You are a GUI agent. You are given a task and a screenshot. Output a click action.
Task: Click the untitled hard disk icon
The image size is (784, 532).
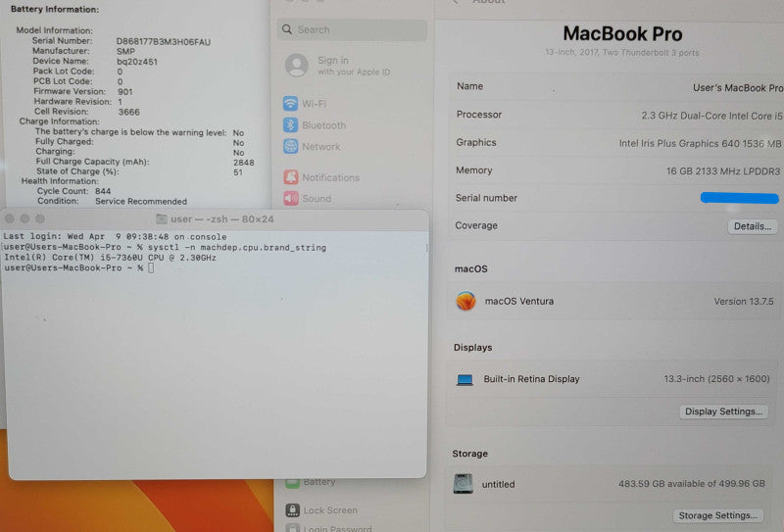coord(463,483)
